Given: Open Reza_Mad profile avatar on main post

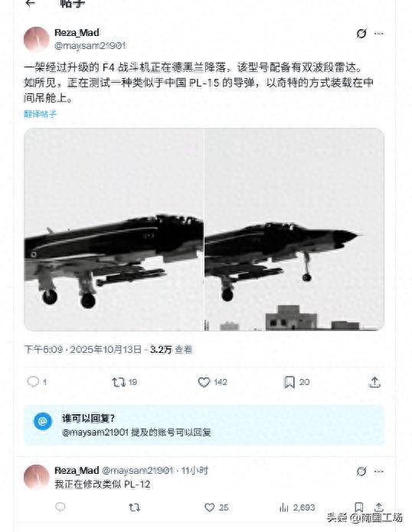Looking at the screenshot, I should tap(36, 39).
